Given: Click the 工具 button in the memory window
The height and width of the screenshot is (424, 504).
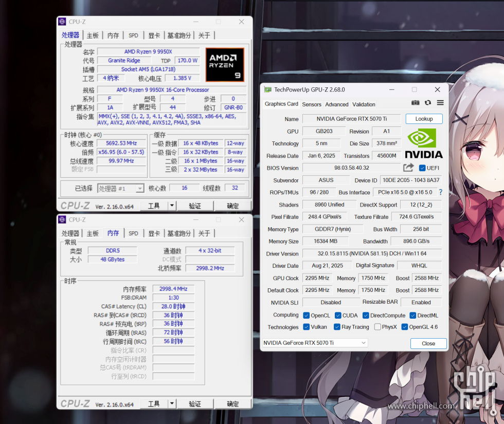Looking at the screenshot, I should tap(154, 404).
